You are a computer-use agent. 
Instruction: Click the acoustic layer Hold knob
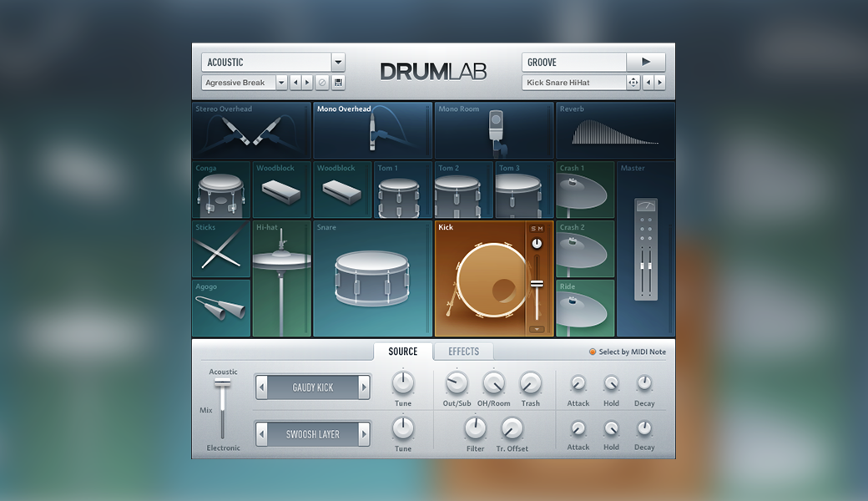(x=611, y=383)
